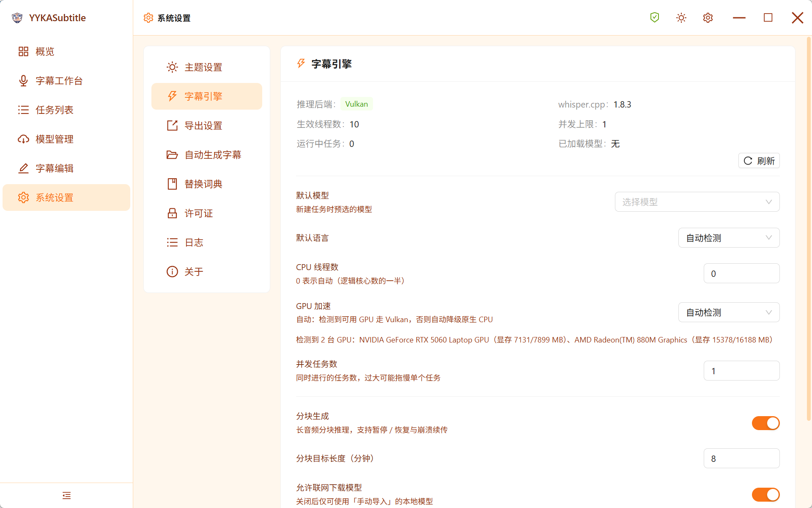Collapse sidebar using bottom menu-fold icon
Screen dimensions: 812x508
[x=66, y=495]
